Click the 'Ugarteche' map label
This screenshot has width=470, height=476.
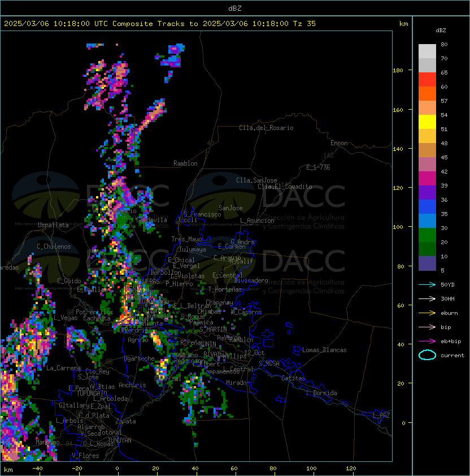point(140,358)
